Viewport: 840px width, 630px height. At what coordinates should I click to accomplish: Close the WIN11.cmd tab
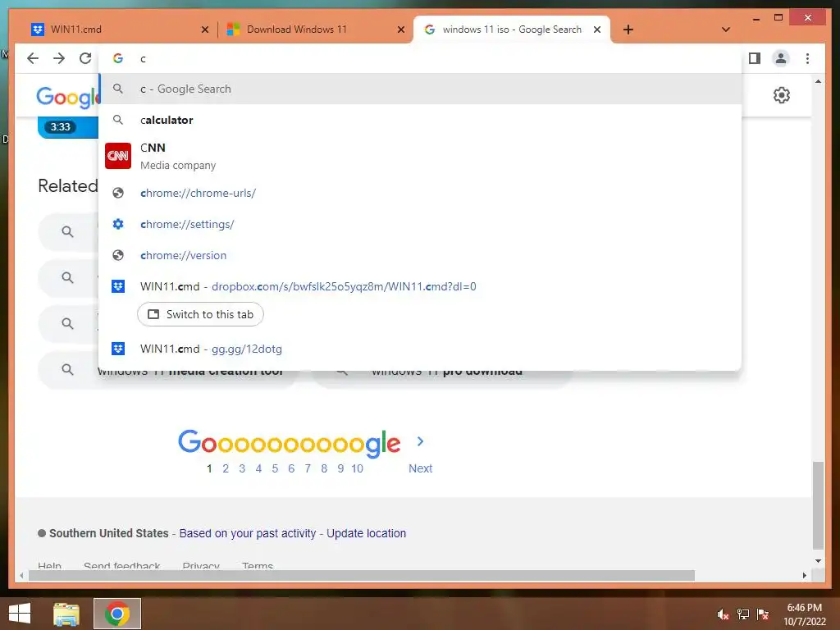tap(204, 30)
